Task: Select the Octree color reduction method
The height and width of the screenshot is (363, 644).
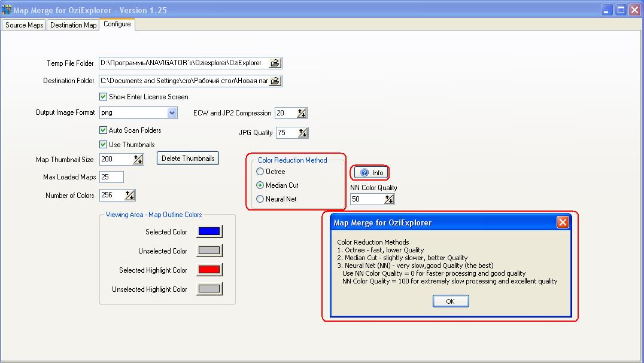Action: (260, 172)
